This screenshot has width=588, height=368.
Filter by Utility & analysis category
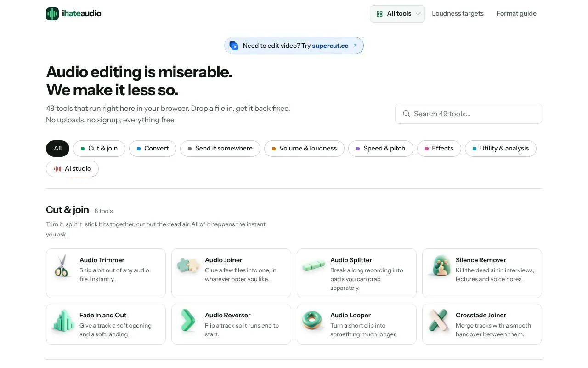click(x=501, y=149)
